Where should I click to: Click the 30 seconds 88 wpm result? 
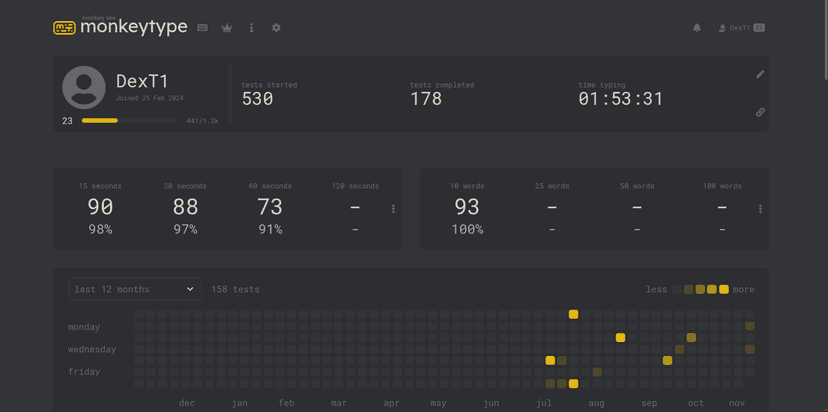pyautogui.click(x=185, y=208)
